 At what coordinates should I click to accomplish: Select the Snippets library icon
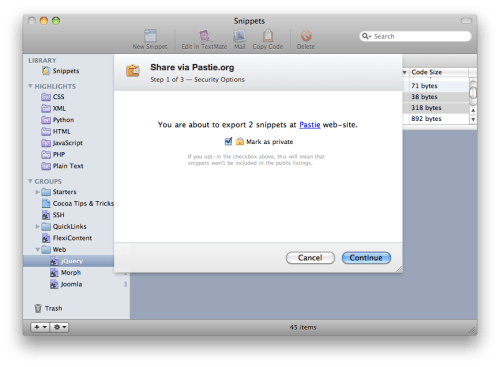coord(46,71)
